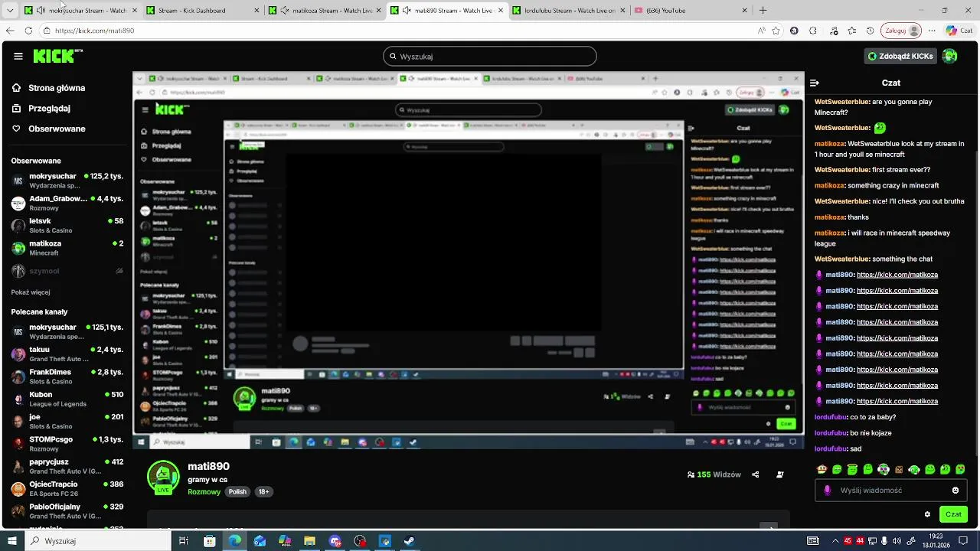Switch to matikoza Stream tab

pos(324,11)
